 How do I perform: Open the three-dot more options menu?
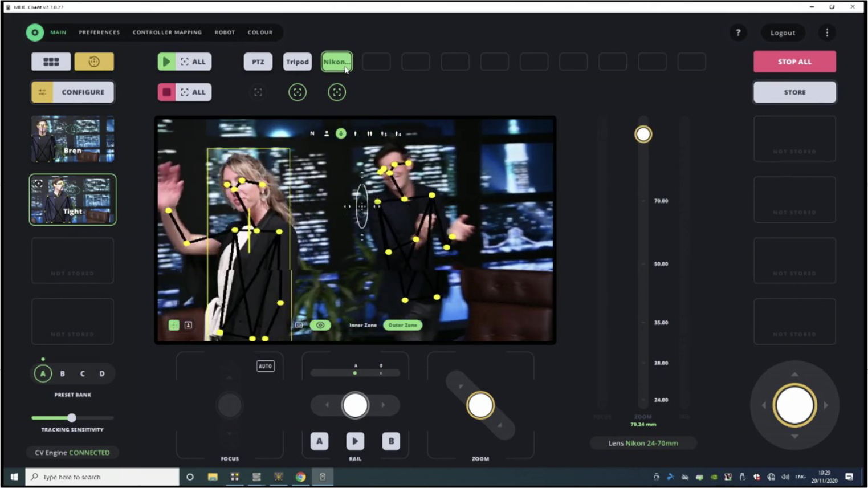point(827,32)
